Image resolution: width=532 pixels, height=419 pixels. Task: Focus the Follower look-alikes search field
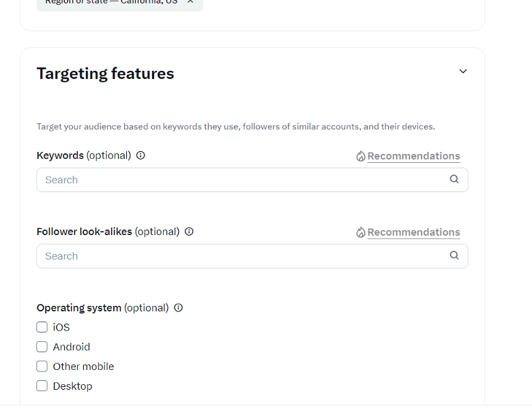point(252,256)
